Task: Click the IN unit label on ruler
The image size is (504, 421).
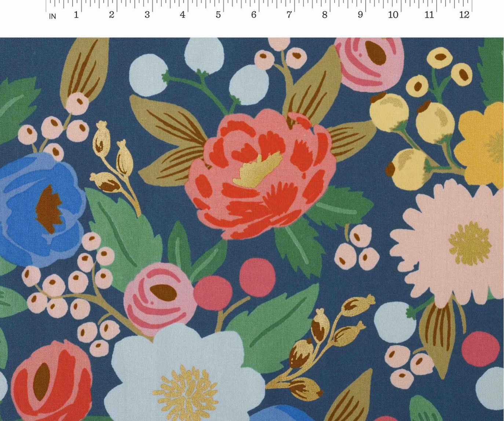Action: [x=52, y=16]
